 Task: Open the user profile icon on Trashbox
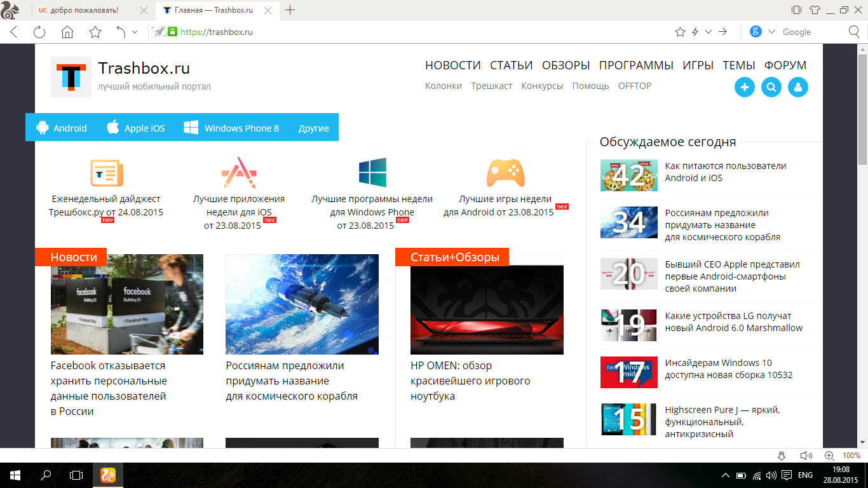tap(797, 87)
